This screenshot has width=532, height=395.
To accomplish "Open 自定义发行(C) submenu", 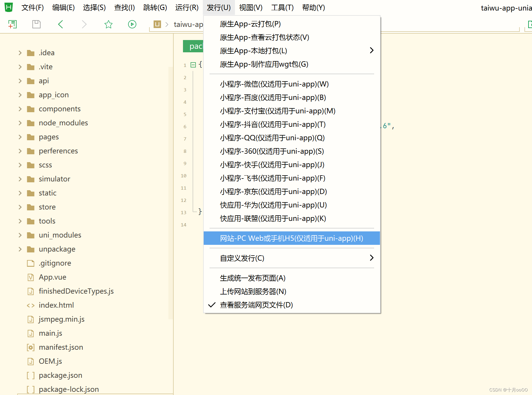I will tap(292, 258).
